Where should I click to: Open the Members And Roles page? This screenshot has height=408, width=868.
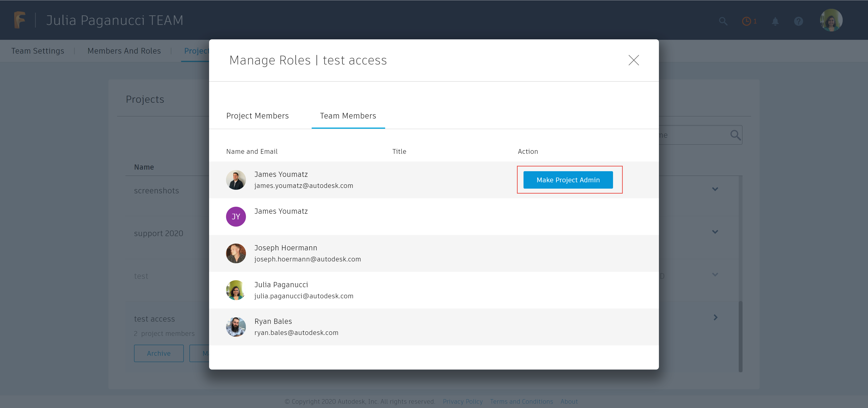click(124, 51)
